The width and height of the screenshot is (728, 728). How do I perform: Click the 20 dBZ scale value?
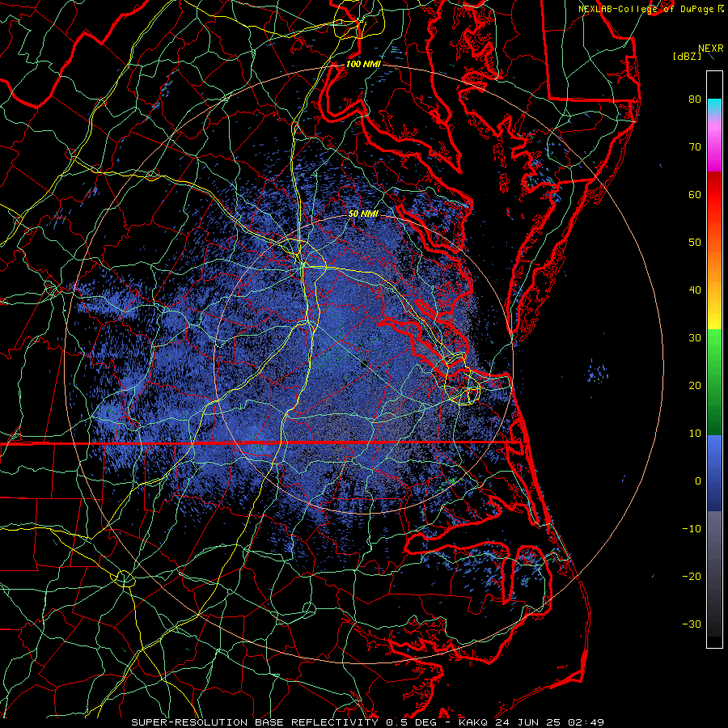point(695,386)
